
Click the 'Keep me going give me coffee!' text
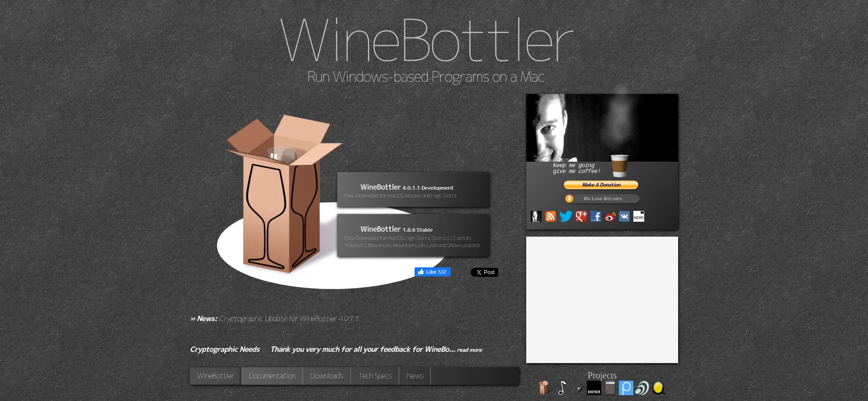point(576,168)
